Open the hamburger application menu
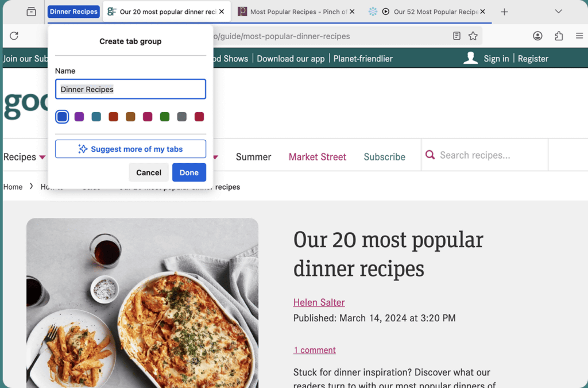Viewport: 588px width, 388px height. 579,36
